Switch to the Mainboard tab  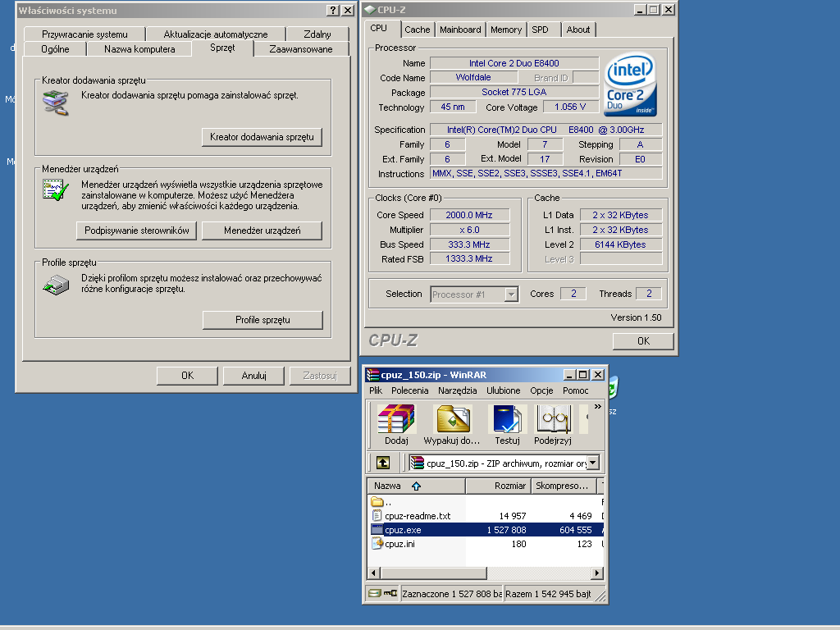[460, 30]
